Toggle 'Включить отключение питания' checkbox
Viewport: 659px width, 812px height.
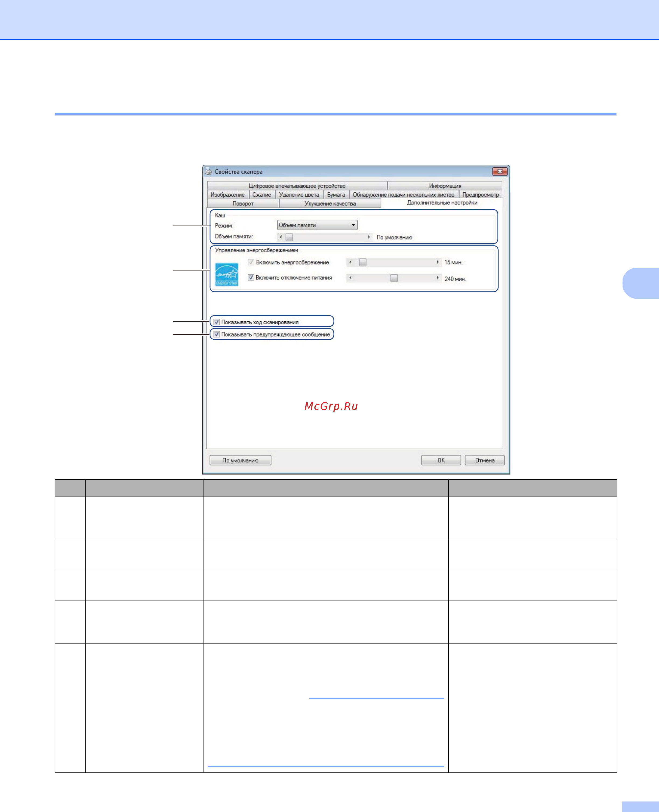coord(251,278)
